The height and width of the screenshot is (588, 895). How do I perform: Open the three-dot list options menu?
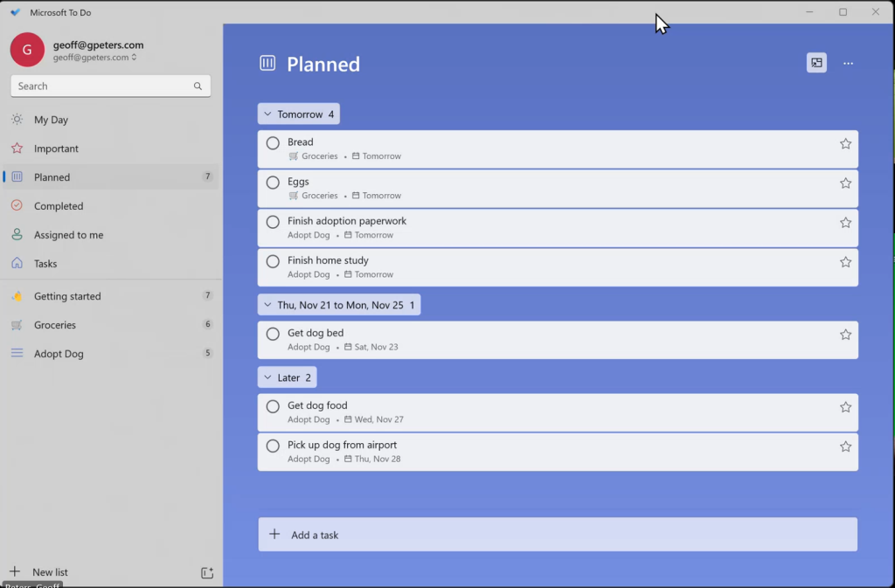point(848,64)
